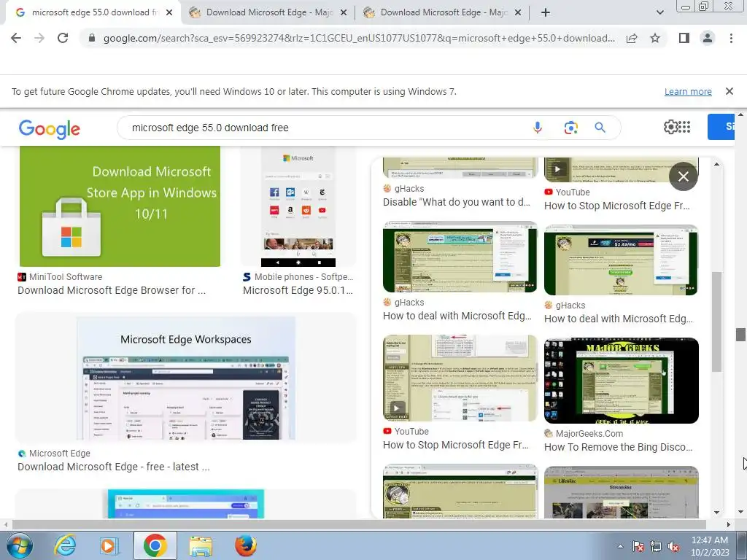Share this page via the share icon

click(x=632, y=38)
